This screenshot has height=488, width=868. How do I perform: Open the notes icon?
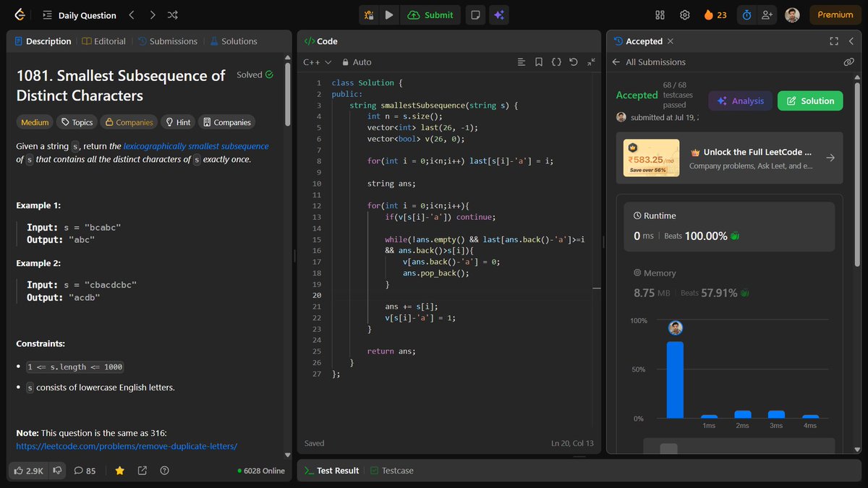[475, 14]
